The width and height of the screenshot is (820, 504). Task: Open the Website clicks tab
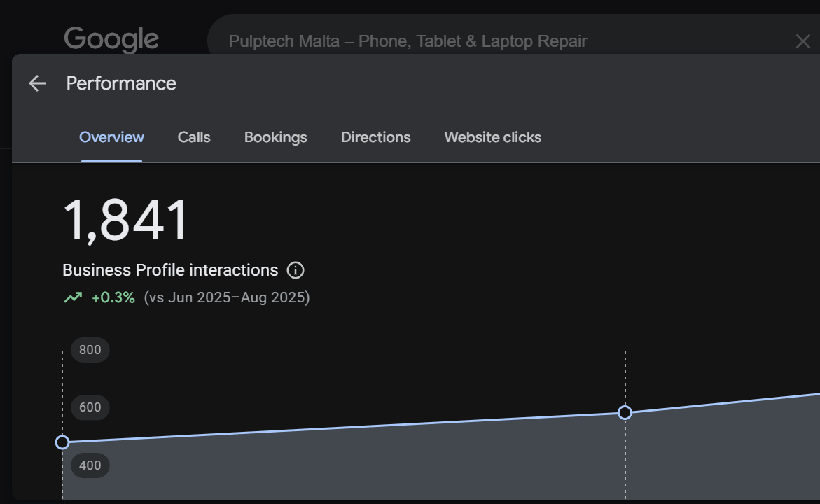coord(492,137)
